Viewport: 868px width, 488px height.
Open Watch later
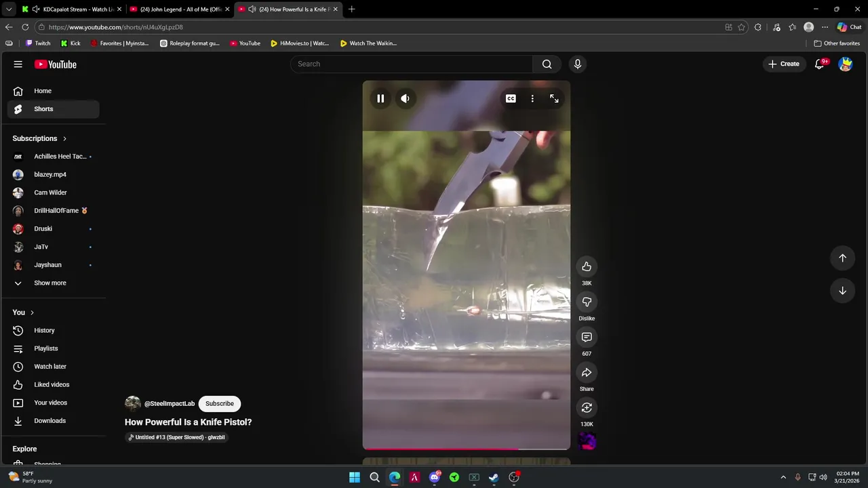pyautogui.click(x=53, y=367)
